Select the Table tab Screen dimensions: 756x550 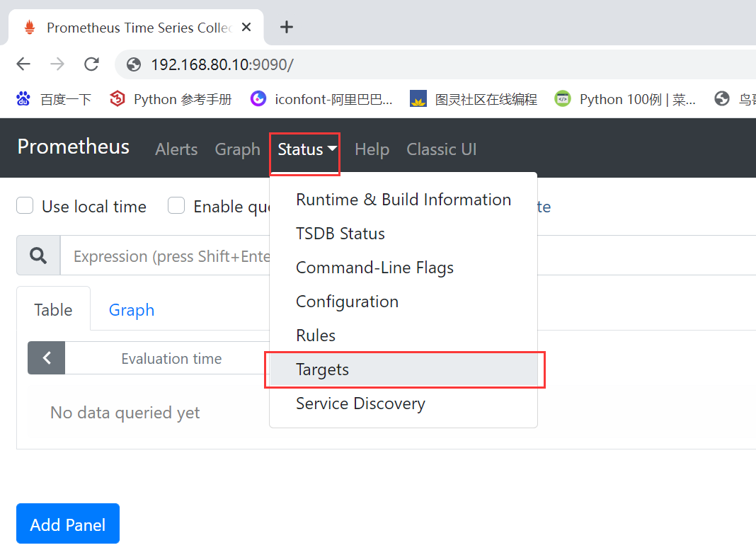(x=54, y=309)
